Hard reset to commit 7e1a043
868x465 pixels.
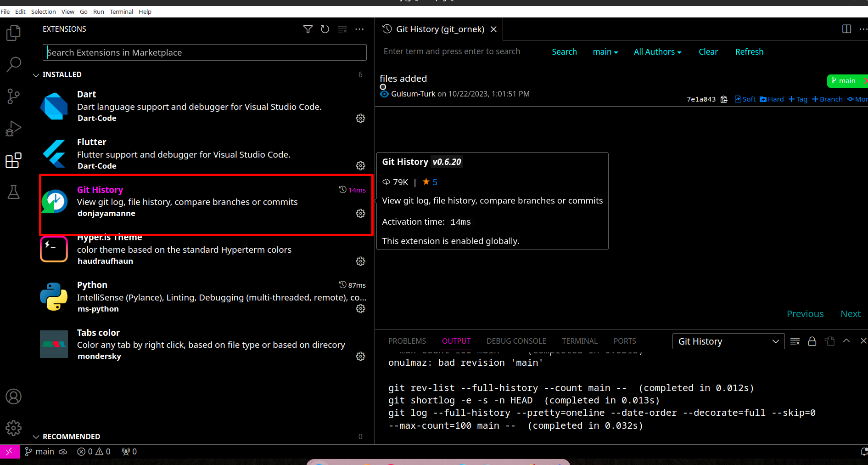[x=772, y=99]
